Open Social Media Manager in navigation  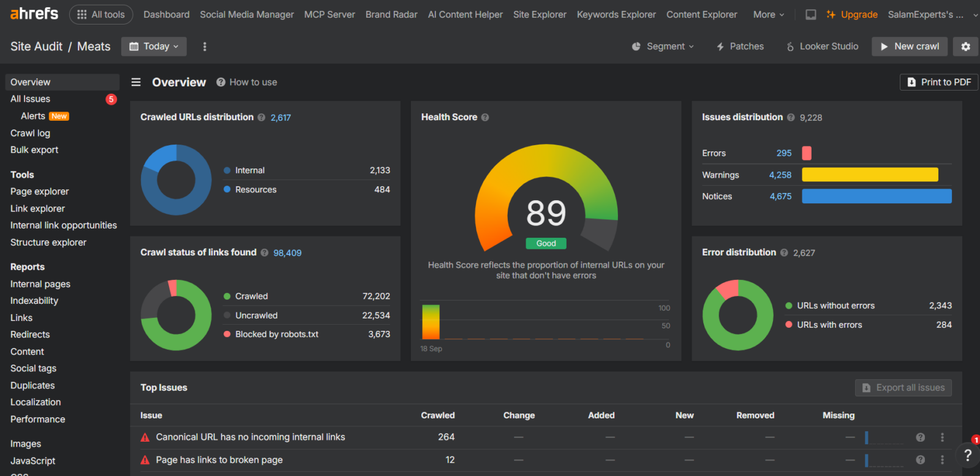(247, 15)
